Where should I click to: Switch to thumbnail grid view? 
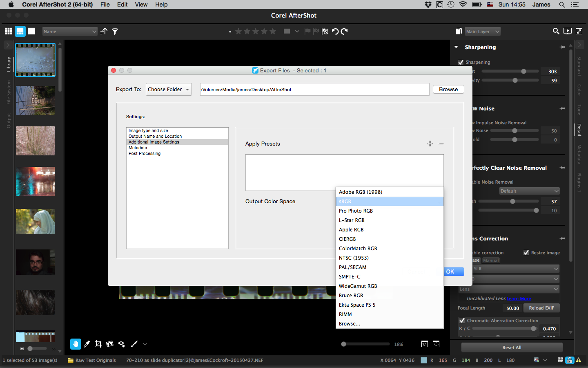click(x=8, y=31)
